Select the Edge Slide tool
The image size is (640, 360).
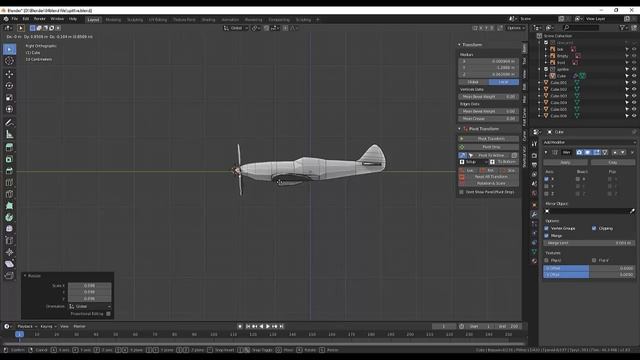click(9, 241)
